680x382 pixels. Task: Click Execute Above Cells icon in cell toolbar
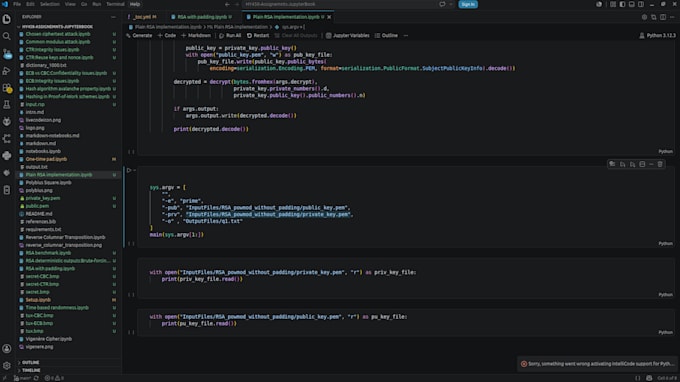tap(622, 164)
